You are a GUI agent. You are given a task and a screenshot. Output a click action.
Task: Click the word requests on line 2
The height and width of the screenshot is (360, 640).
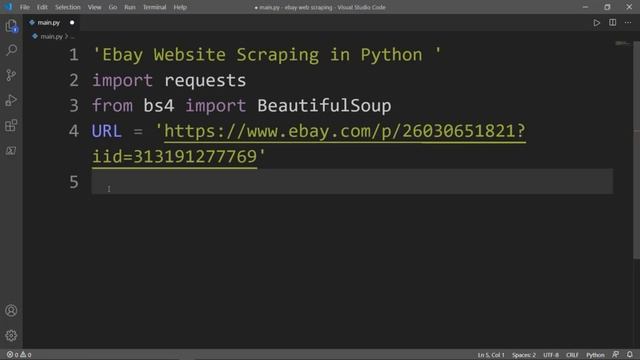(x=205, y=80)
